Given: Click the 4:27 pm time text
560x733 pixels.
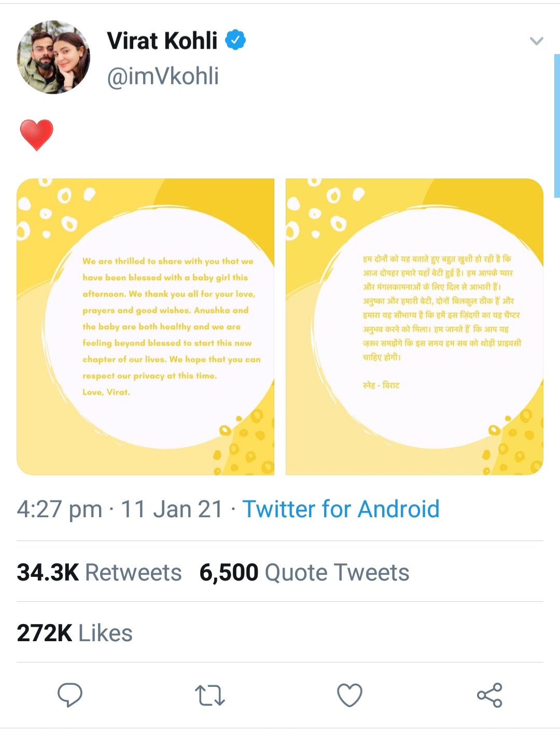Looking at the screenshot, I should click(x=59, y=509).
